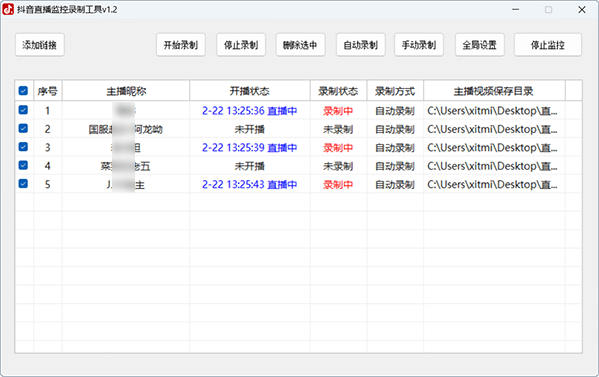Click 未录制 status in row 2
This screenshot has height=377, width=599.
(338, 129)
